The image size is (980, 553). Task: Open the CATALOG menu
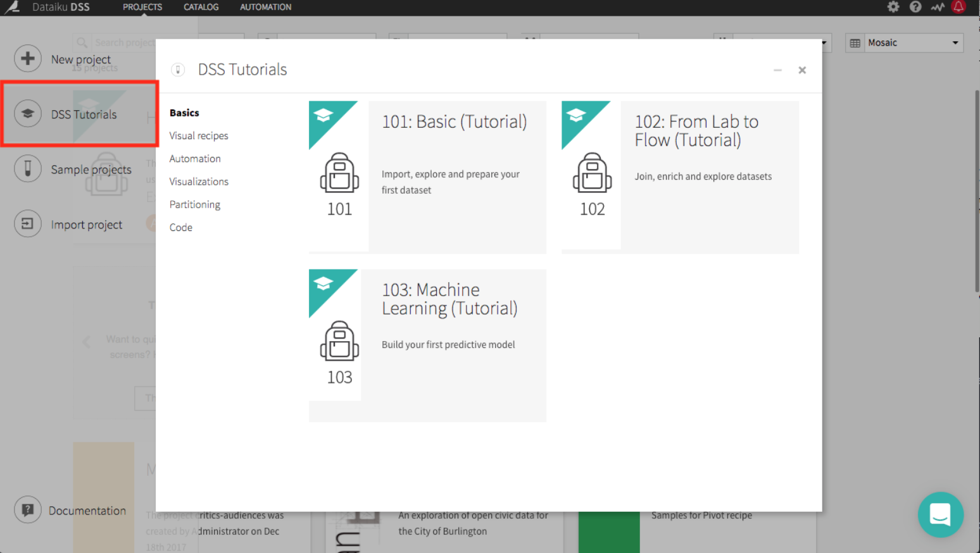coord(201,7)
